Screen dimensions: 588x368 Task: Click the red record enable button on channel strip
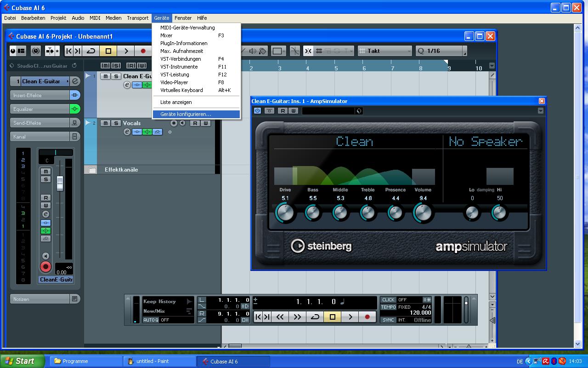tap(45, 267)
